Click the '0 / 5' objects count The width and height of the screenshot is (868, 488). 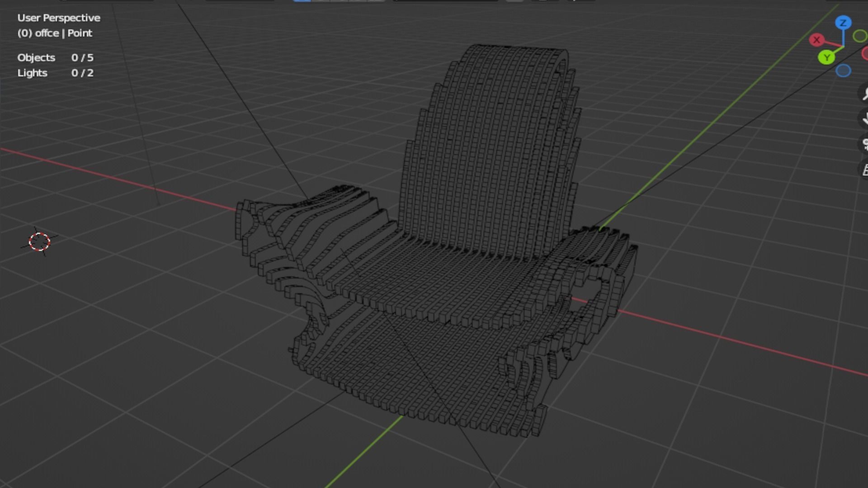tap(82, 58)
